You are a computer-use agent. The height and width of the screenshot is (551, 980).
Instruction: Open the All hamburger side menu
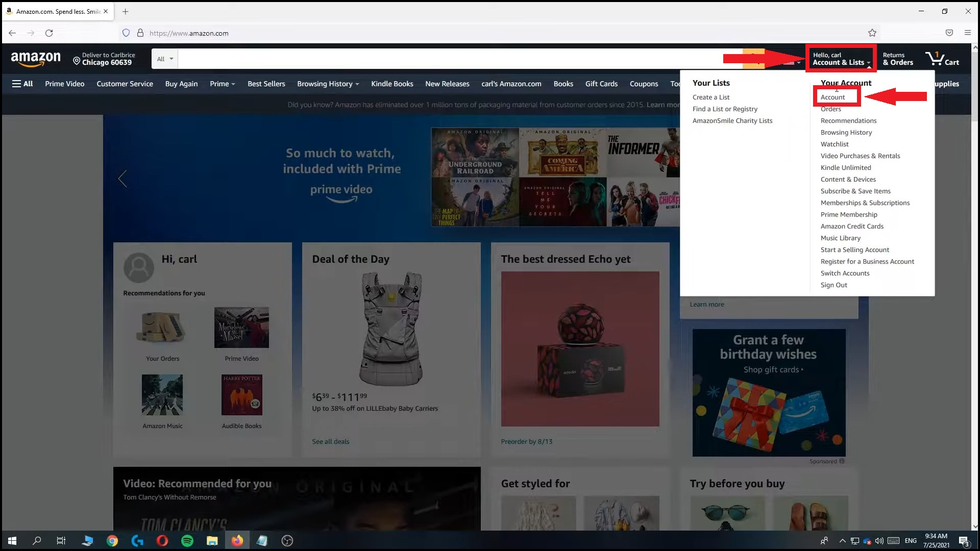[22, 84]
